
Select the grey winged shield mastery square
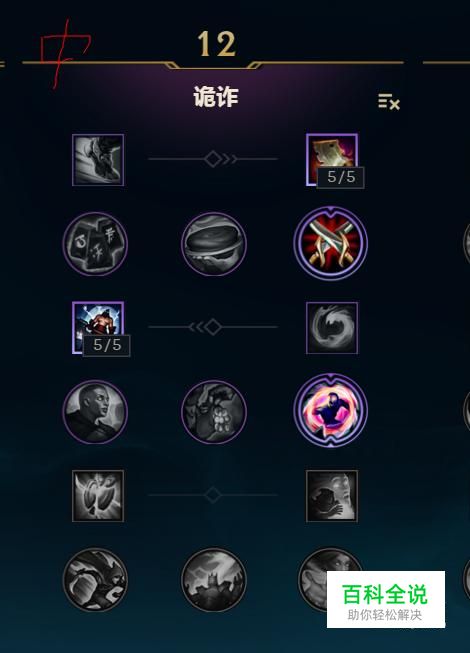[x=98, y=496]
